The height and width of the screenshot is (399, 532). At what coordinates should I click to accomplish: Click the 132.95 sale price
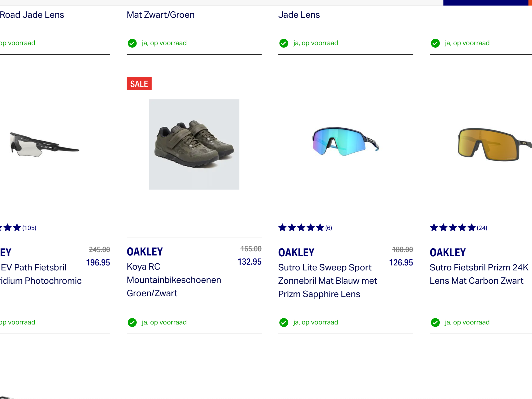[x=249, y=262]
